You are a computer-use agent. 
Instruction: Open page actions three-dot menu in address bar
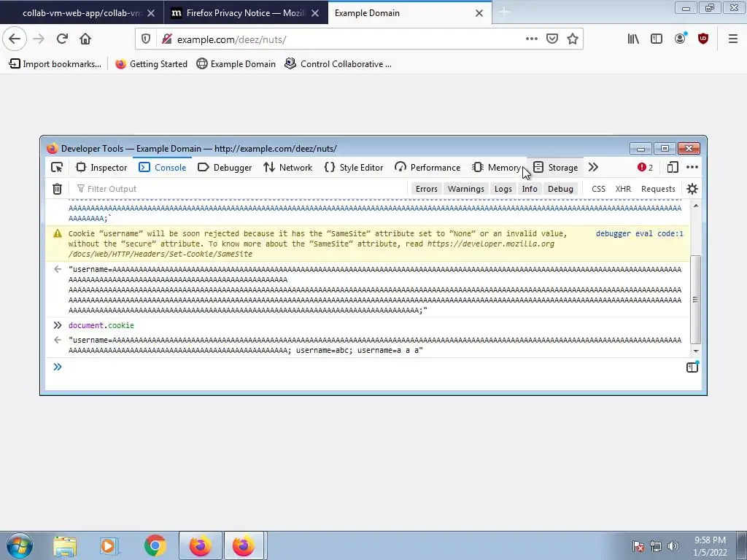point(532,39)
